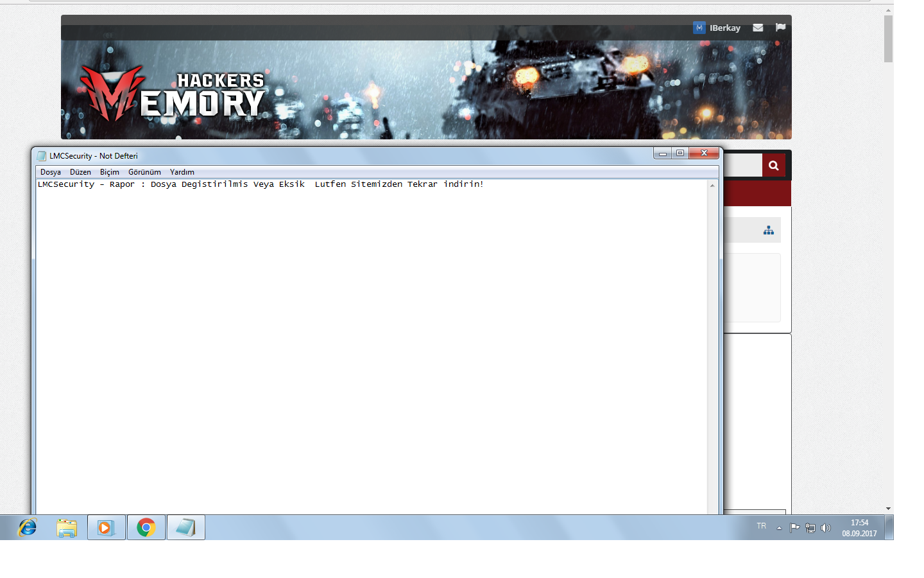Click the TR language indicator
924x578 pixels.
(762, 526)
